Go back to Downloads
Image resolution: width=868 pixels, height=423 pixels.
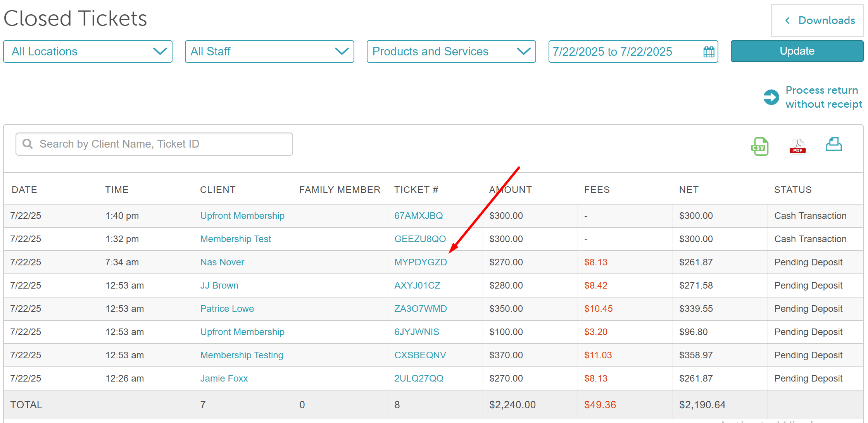[x=826, y=21]
